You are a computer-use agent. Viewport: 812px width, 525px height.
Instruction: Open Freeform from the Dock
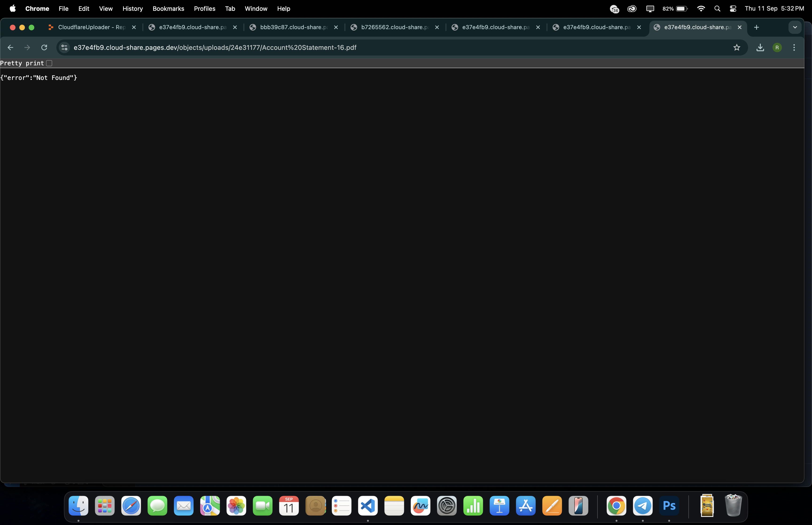[421, 505]
